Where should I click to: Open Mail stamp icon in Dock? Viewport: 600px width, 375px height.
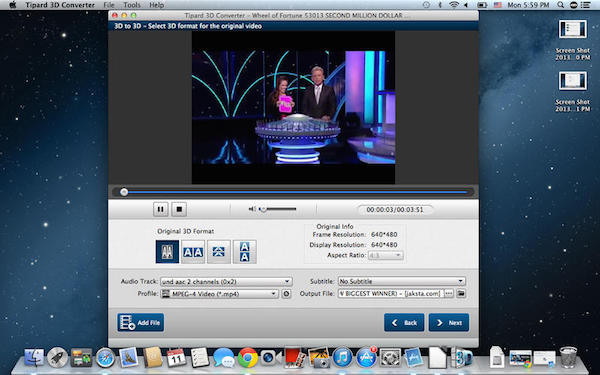tap(129, 357)
